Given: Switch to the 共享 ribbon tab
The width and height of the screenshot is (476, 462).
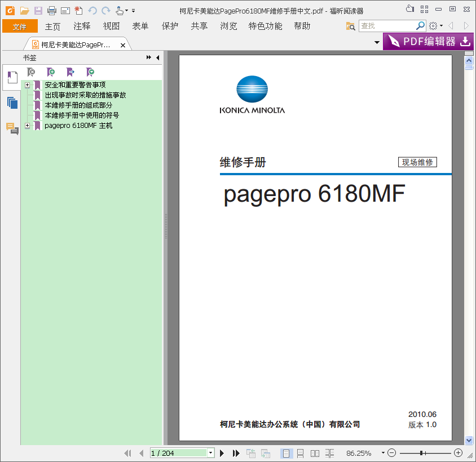Looking at the screenshot, I should pyautogui.click(x=199, y=26).
